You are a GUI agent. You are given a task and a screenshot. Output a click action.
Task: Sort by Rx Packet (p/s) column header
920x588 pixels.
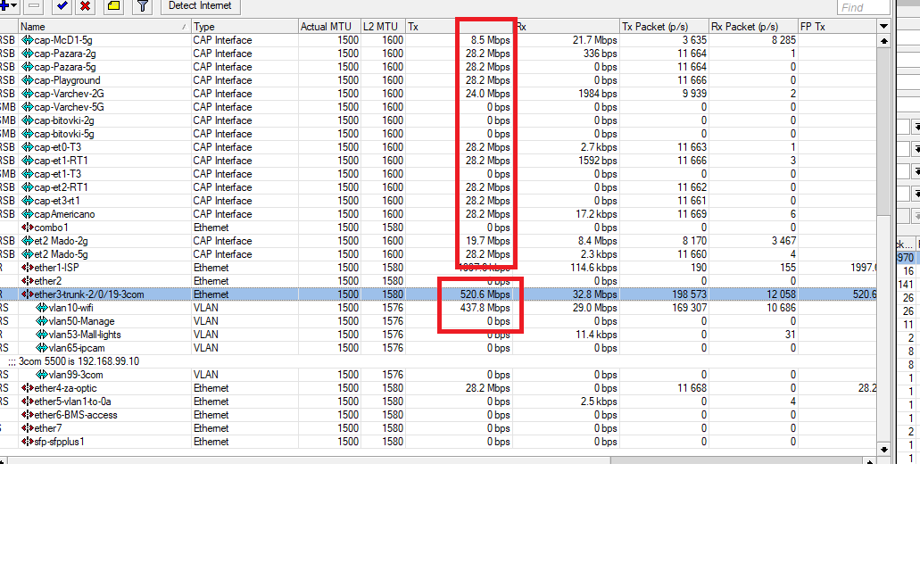click(753, 27)
